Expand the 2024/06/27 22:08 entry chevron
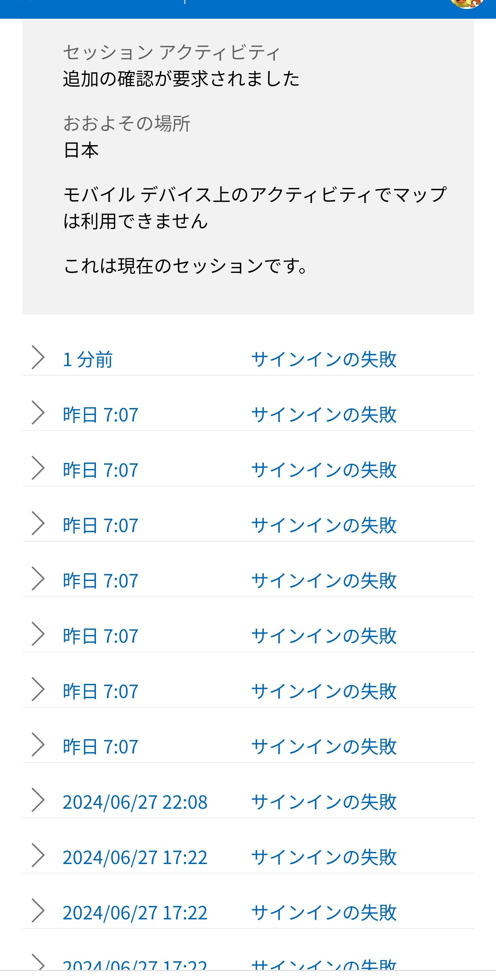The width and height of the screenshot is (496, 980). click(38, 801)
